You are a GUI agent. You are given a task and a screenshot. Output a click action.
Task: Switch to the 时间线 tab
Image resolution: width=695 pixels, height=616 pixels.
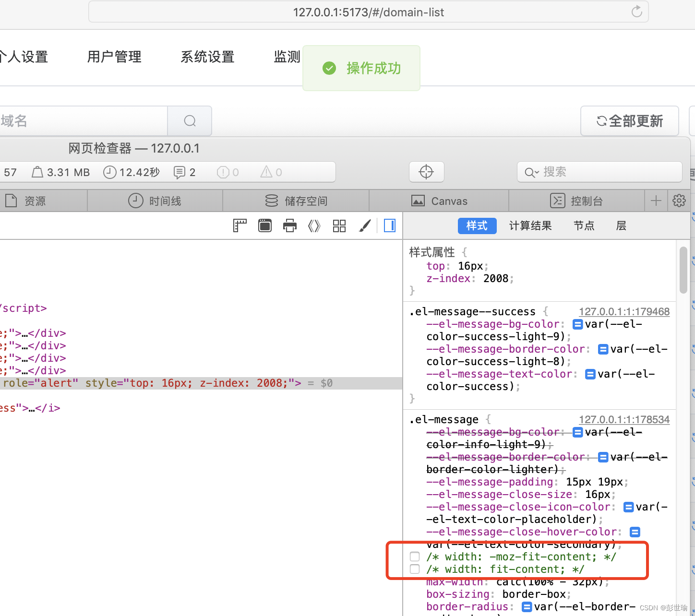(155, 201)
